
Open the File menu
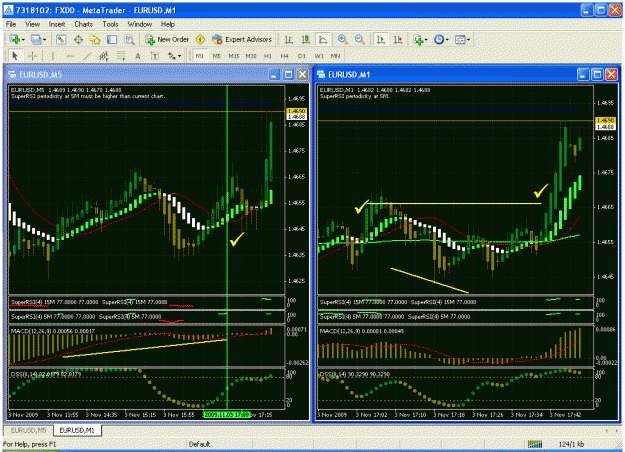11,24
